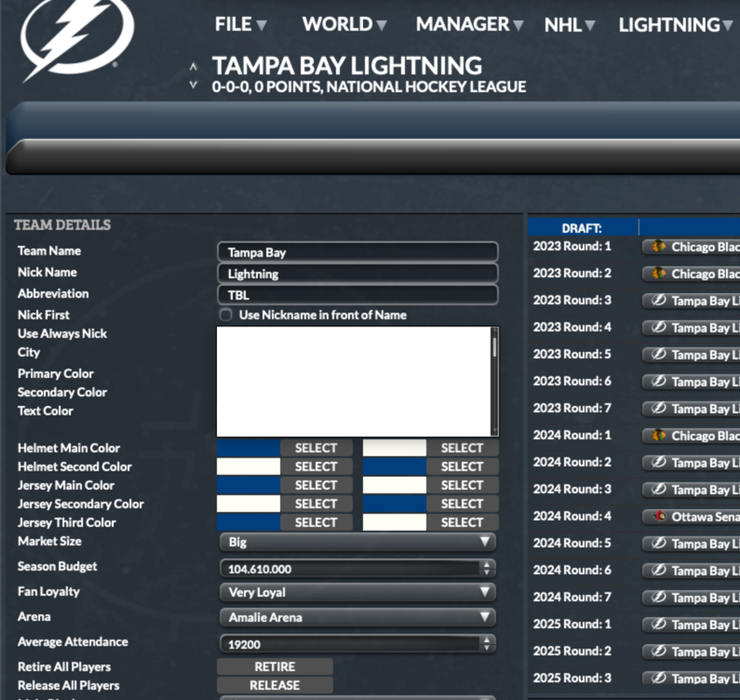
Task: Click the Season Budget stepper arrows
Action: (486, 568)
